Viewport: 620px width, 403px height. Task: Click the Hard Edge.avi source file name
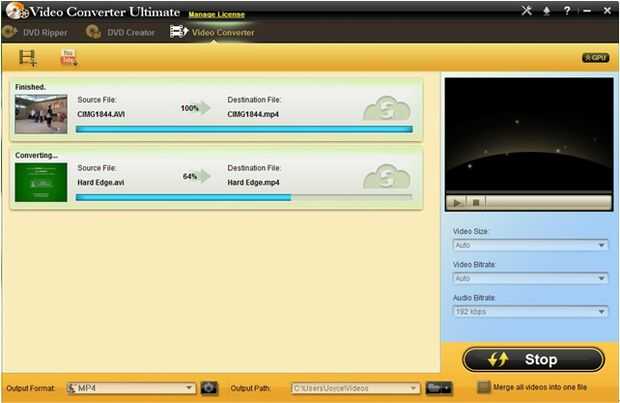point(101,182)
